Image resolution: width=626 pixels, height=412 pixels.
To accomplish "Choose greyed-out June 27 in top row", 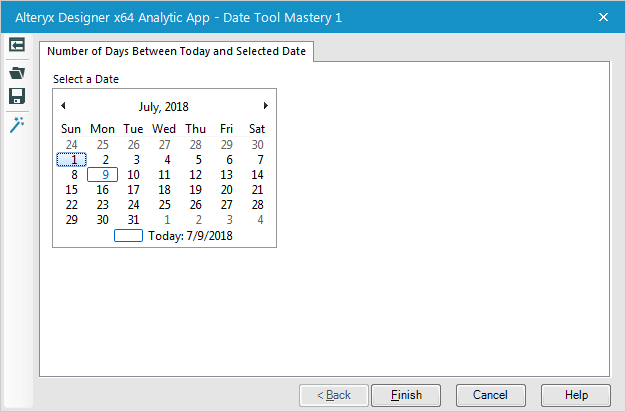I will [x=164, y=145].
